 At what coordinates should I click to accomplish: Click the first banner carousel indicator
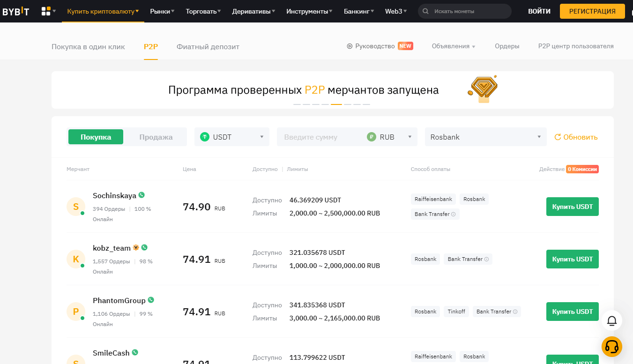click(x=297, y=104)
